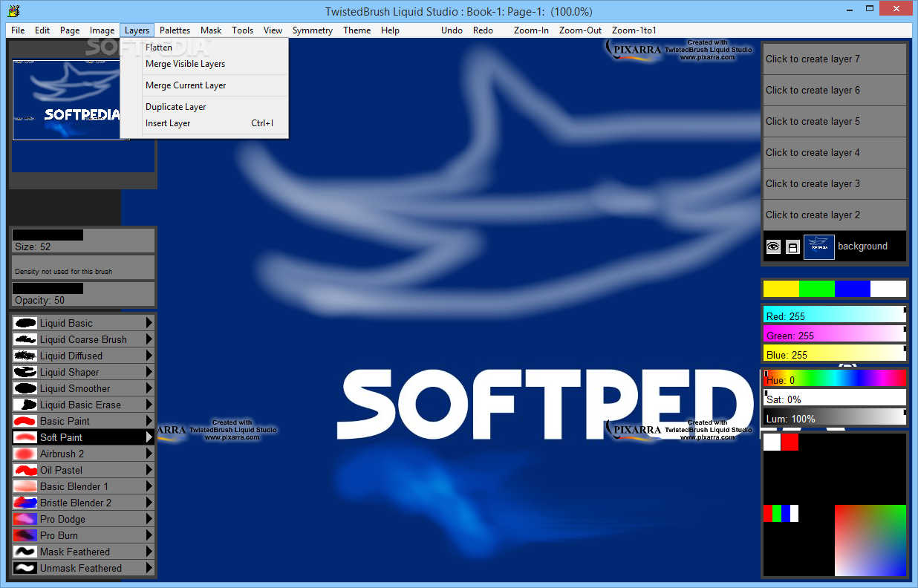This screenshot has width=918, height=588.
Task: Click the Zoom-1to1 button
Action: tap(634, 30)
